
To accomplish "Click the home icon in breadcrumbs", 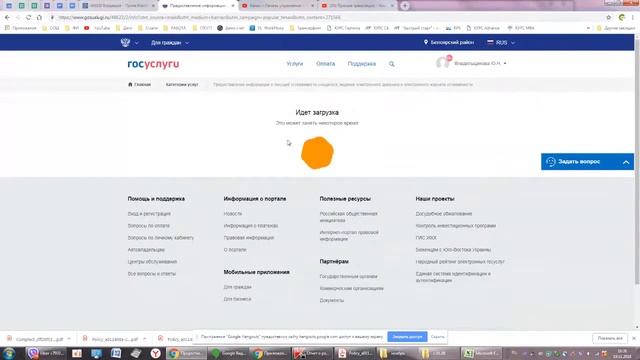I will [130, 84].
